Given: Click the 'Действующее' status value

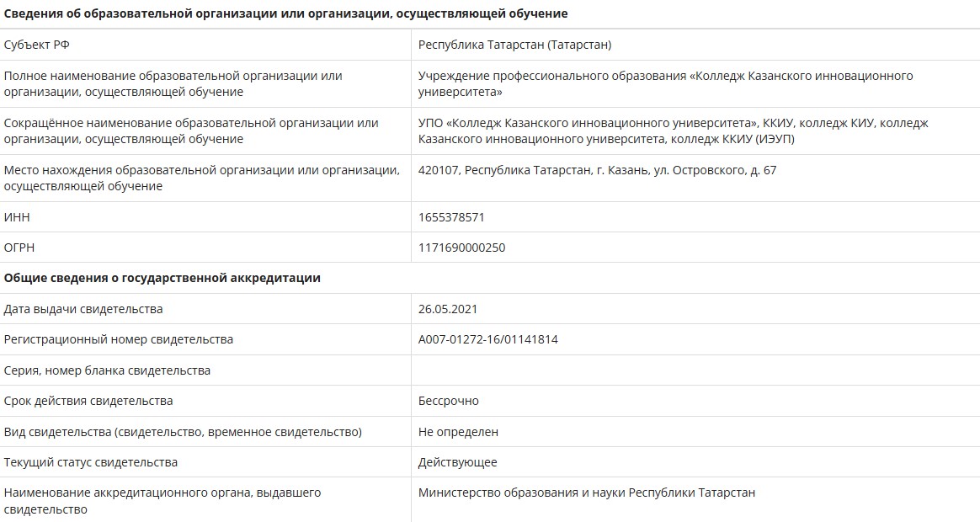Looking at the screenshot, I should (x=458, y=462).
